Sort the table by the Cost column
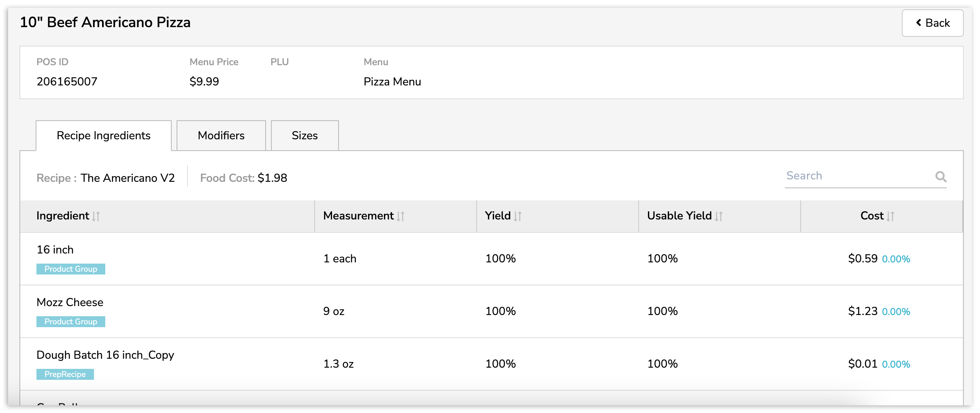 coord(891,216)
